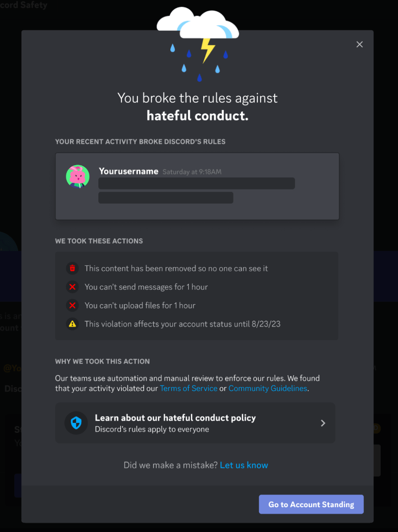This screenshot has width=398, height=532.
Task: Click the chevron on the policy row
Action: pos(323,423)
